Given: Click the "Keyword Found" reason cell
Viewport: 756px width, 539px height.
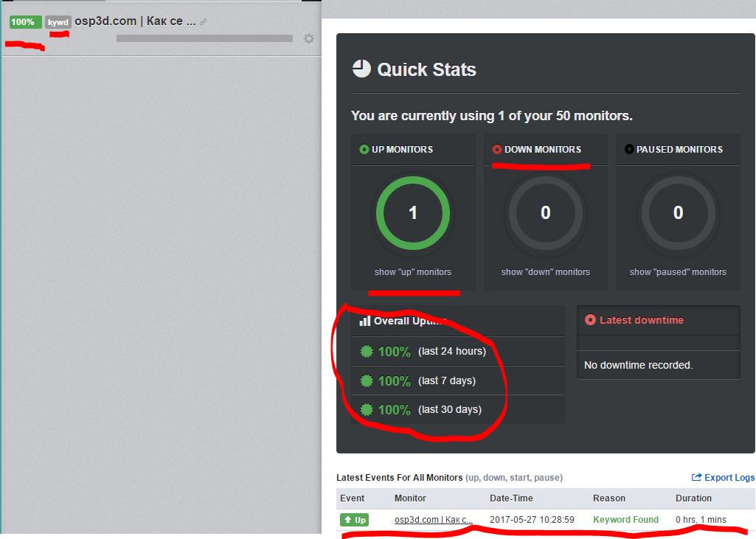Looking at the screenshot, I should pos(626,520).
